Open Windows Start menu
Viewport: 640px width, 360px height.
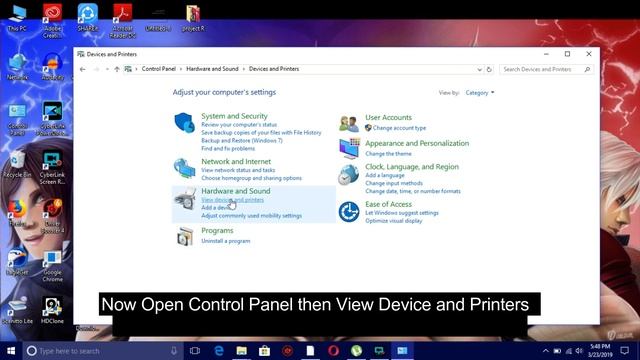tap(11, 351)
